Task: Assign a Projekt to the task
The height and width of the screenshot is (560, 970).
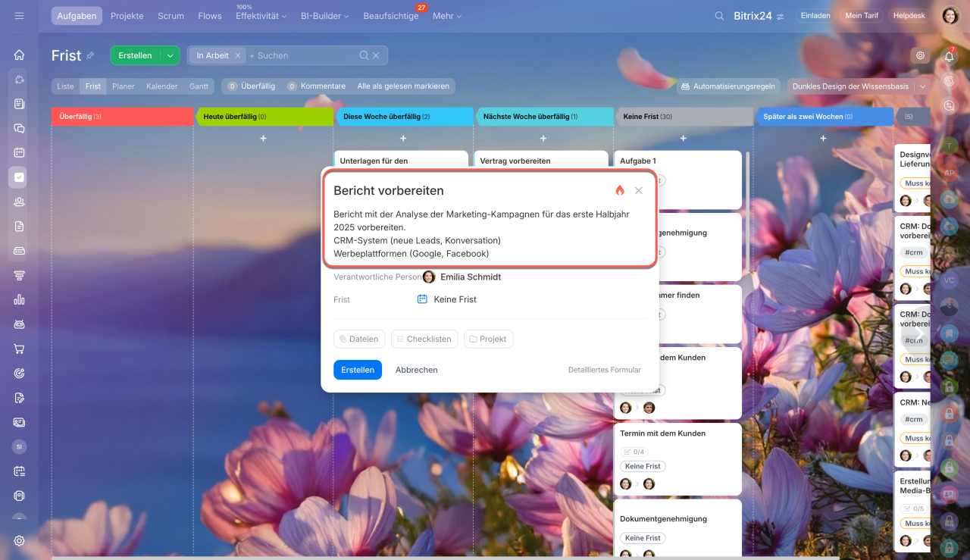Action: point(488,339)
